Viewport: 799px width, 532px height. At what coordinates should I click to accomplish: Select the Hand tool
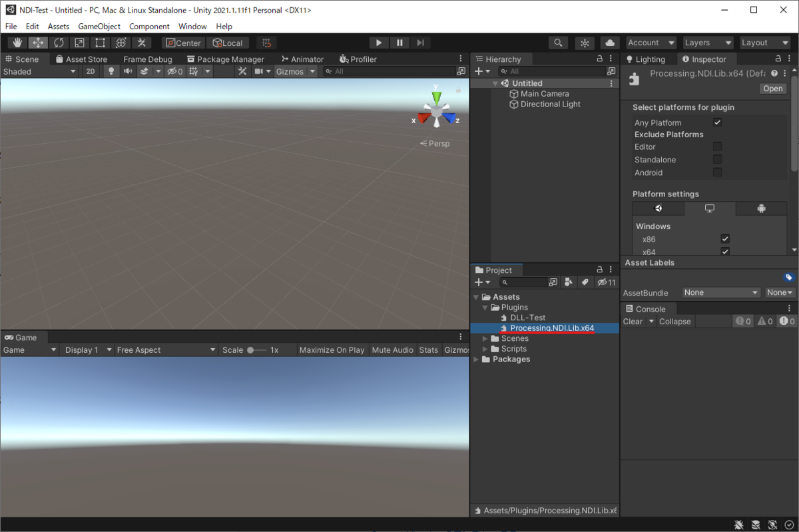[17, 43]
